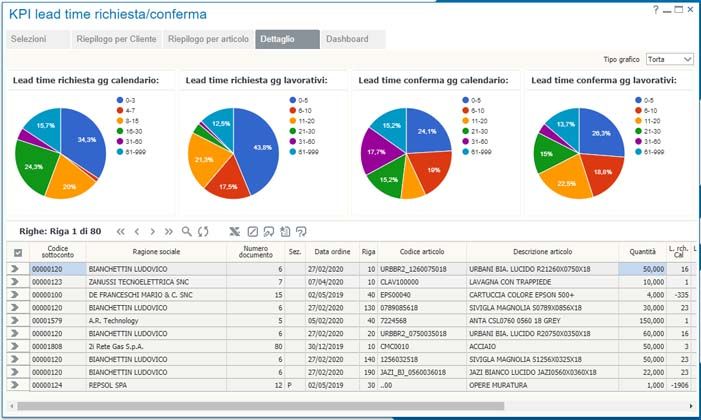This screenshot has width=701, height=420.
Task: Refresh the grid data
Action: (203, 231)
